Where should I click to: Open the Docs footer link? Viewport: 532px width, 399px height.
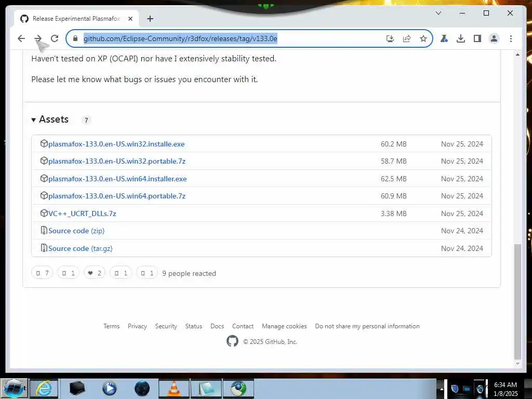217,326
